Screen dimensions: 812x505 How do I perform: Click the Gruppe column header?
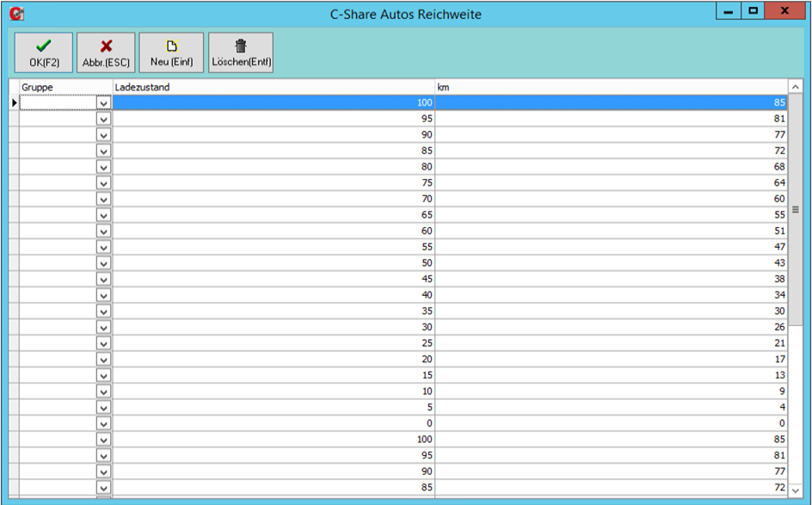coord(66,87)
